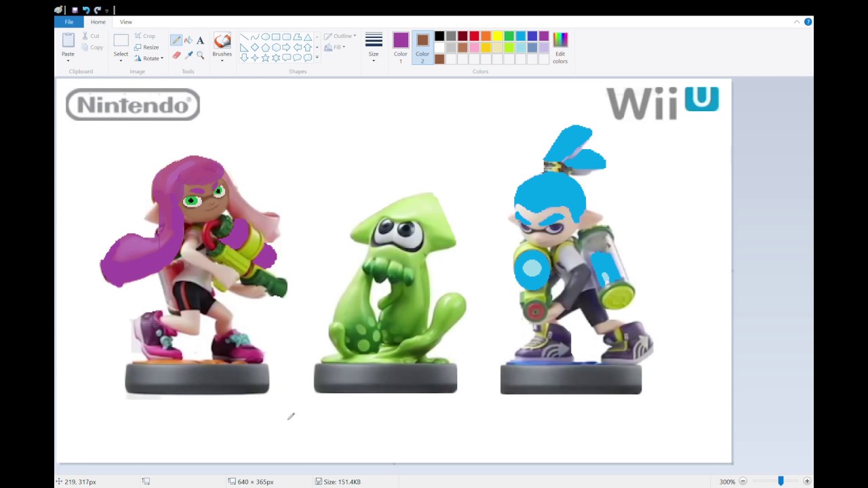This screenshot has height=488, width=868.
Task: Open the Brushes dropdown arrow
Action: pos(222,61)
